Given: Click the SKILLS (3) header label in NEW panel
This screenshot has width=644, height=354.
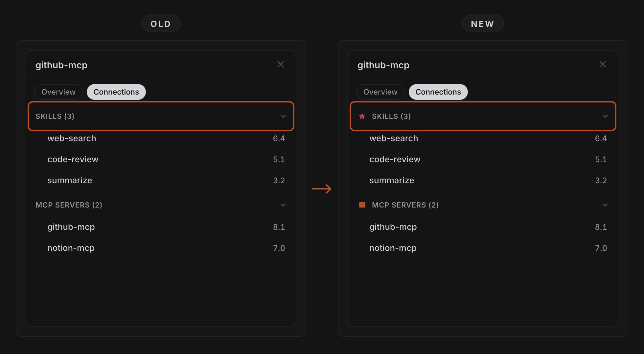Looking at the screenshot, I should [391, 116].
